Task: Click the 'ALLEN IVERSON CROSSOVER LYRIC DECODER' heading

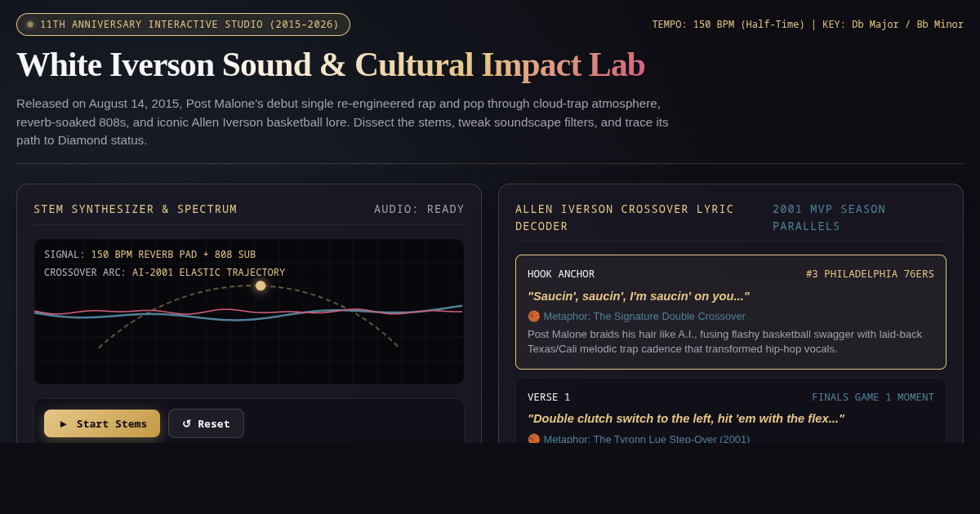Action: [x=625, y=218]
